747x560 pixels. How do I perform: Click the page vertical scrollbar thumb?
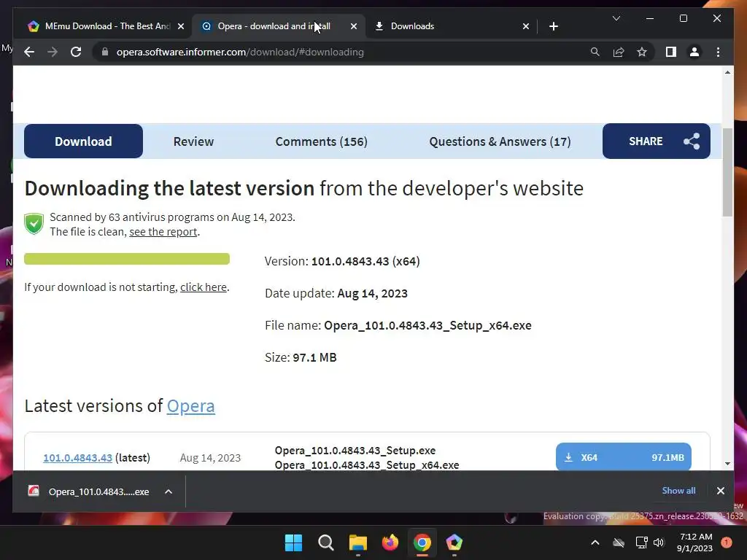click(727, 172)
